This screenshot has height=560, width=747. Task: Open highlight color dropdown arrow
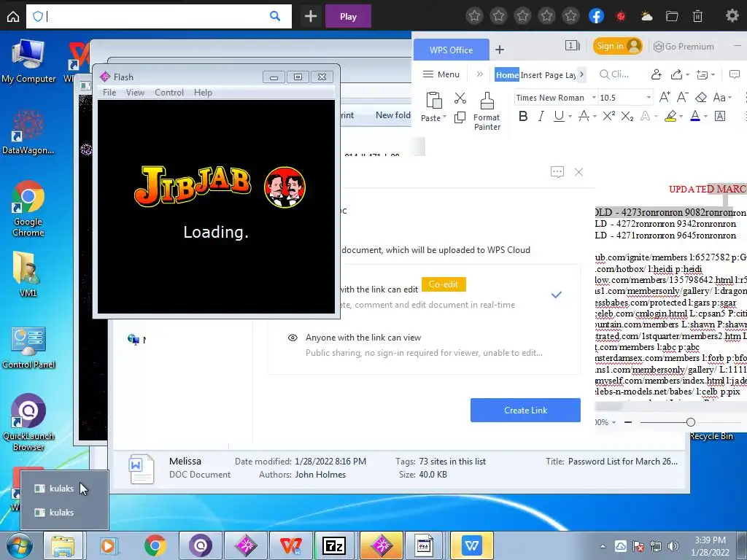tap(681, 116)
